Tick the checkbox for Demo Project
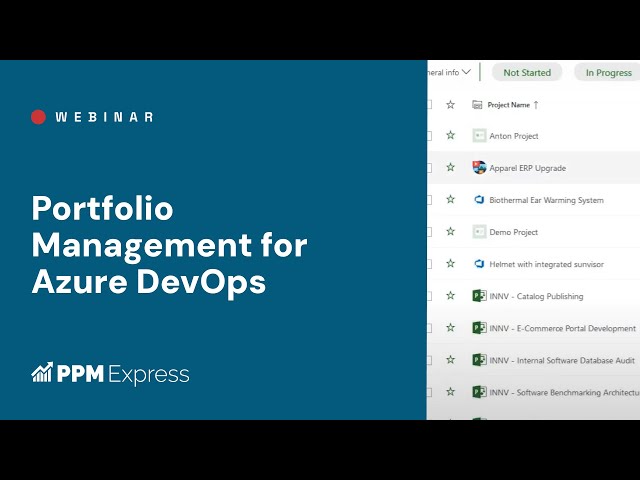This screenshot has height=480, width=640. [429, 232]
